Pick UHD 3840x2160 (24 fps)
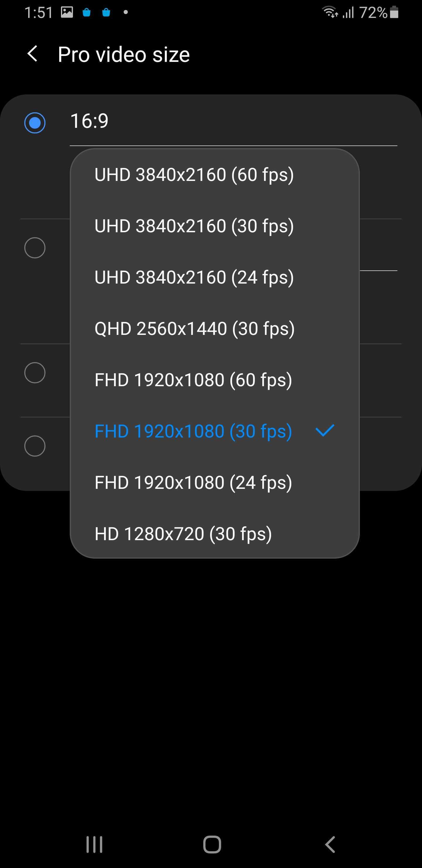This screenshot has height=868, width=422. 194,277
